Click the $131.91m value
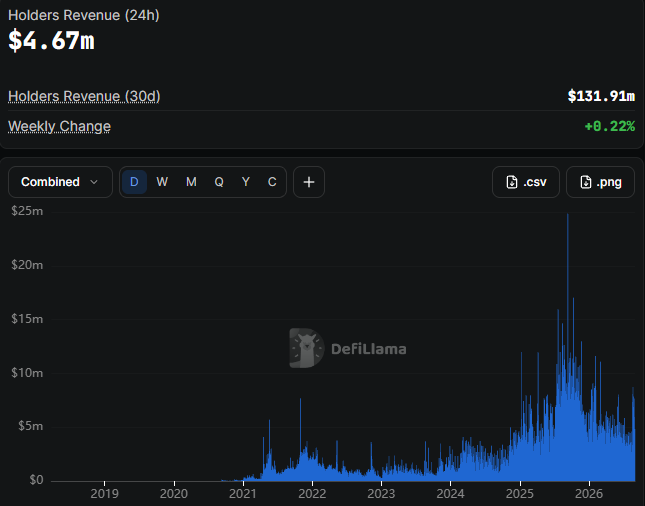 point(601,96)
